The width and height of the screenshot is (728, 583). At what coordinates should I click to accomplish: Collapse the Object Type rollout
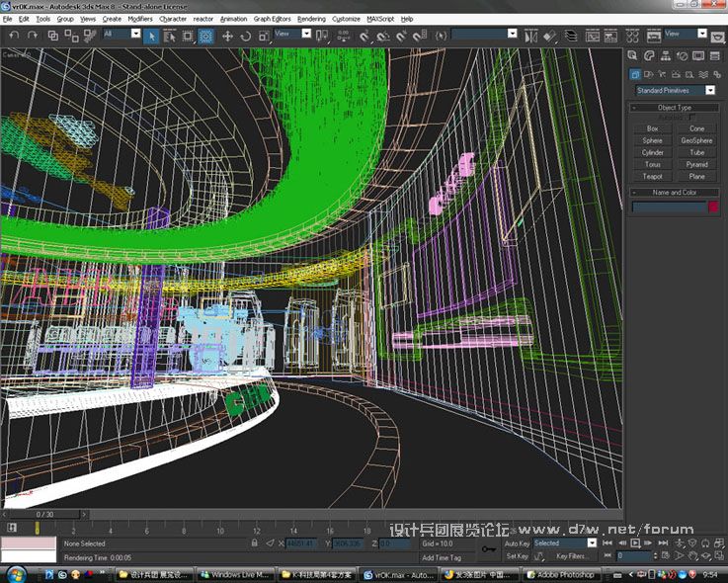676,107
